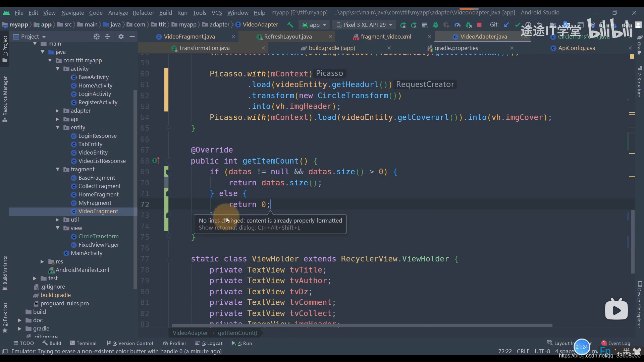
Task: Collapse the entity folder
Action: tap(58, 127)
